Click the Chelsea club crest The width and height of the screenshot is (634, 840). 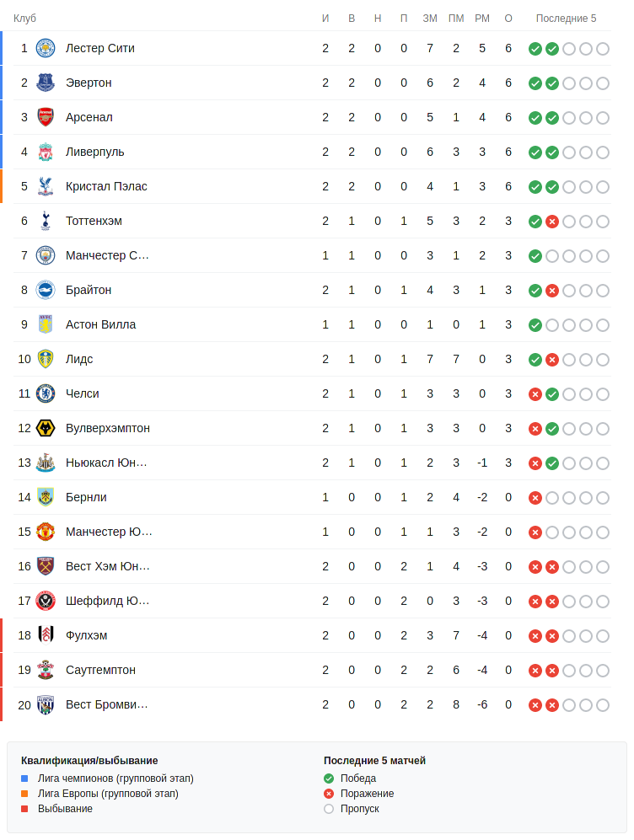point(46,393)
